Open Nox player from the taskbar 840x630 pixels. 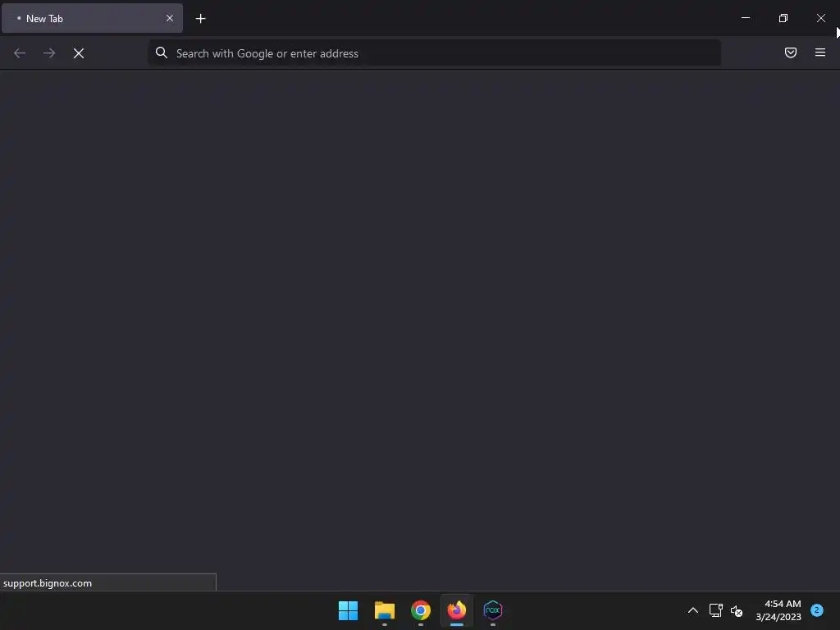(x=493, y=610)
